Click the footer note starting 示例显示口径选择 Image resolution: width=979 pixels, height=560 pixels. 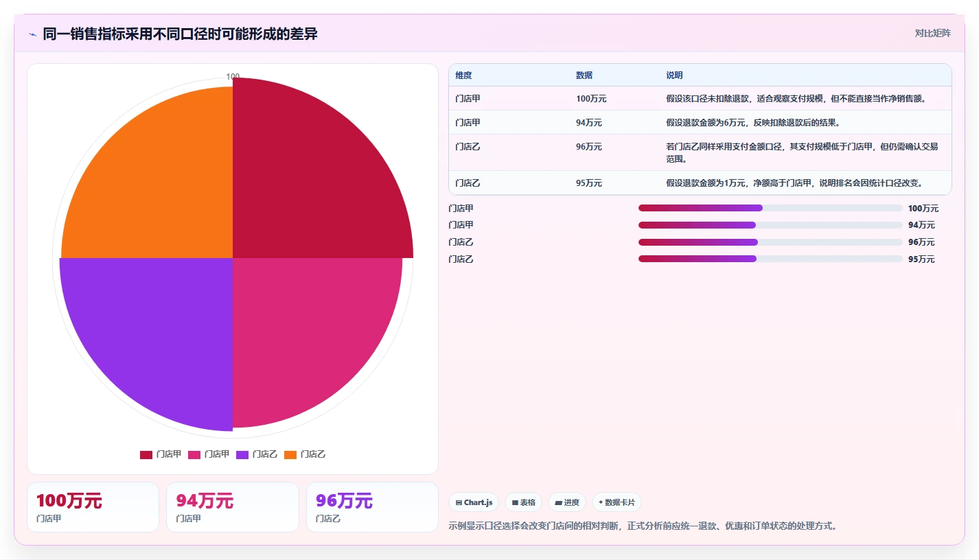[643, 526]
